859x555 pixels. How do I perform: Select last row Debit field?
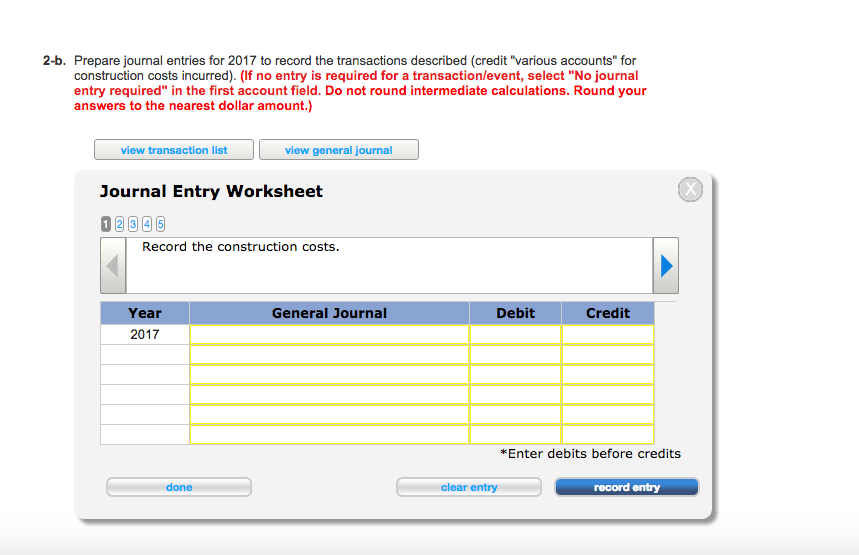pos(516,434)
